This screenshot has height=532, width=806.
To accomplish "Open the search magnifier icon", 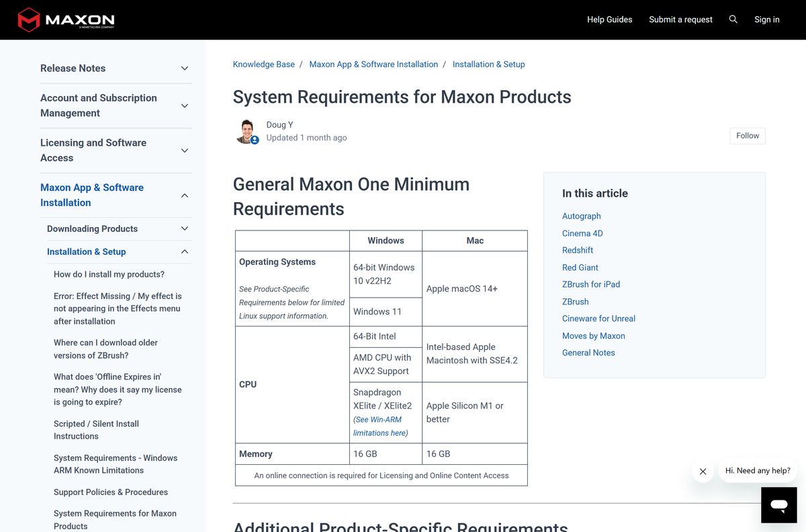I will pyautogui.click(x=733, y=19).
